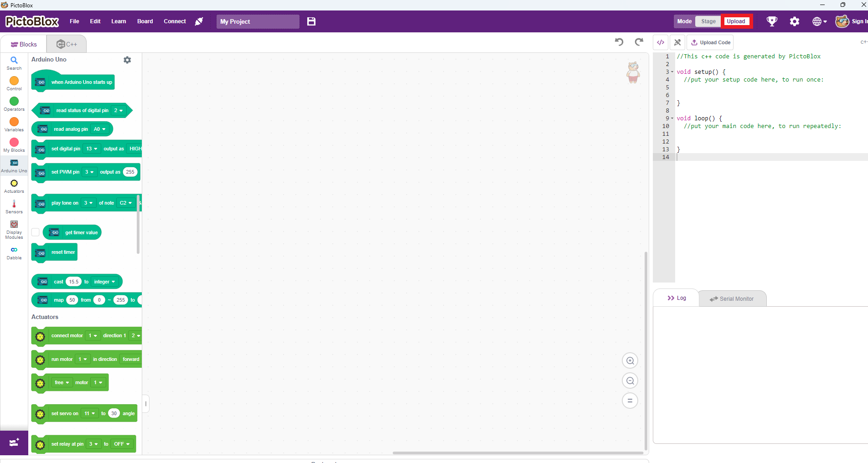Switch to the Serial Monitor tab
868x463 pixels.
pyautogui.click(x=732, y=299)
